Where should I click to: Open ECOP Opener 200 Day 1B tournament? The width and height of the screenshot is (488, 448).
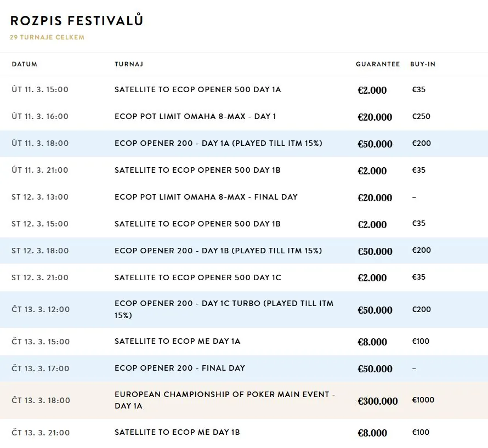click(x=244, y=251)
